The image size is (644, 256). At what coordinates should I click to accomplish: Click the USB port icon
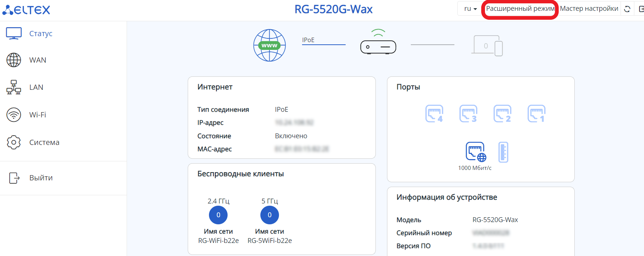point(503,152)
